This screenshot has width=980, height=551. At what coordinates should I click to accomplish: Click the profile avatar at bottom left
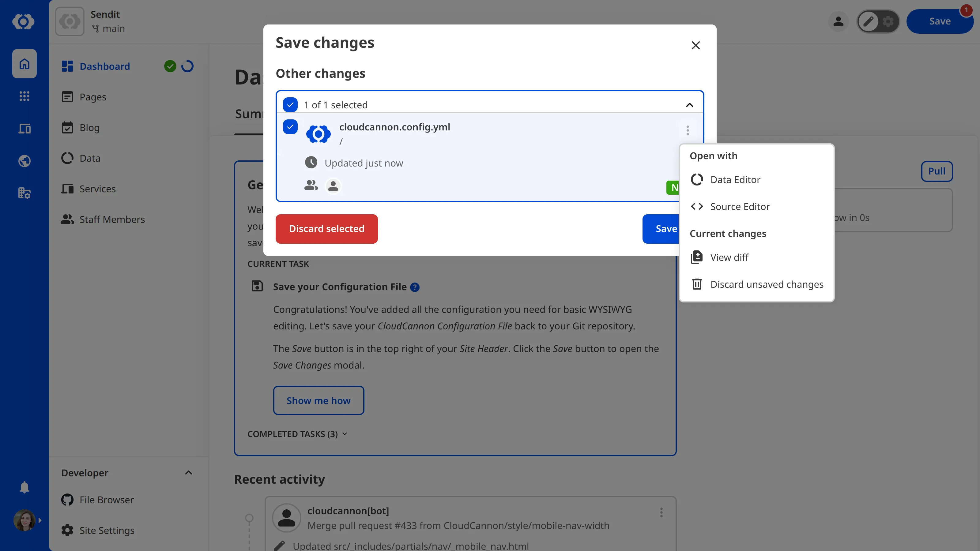(x=24, y=520)
